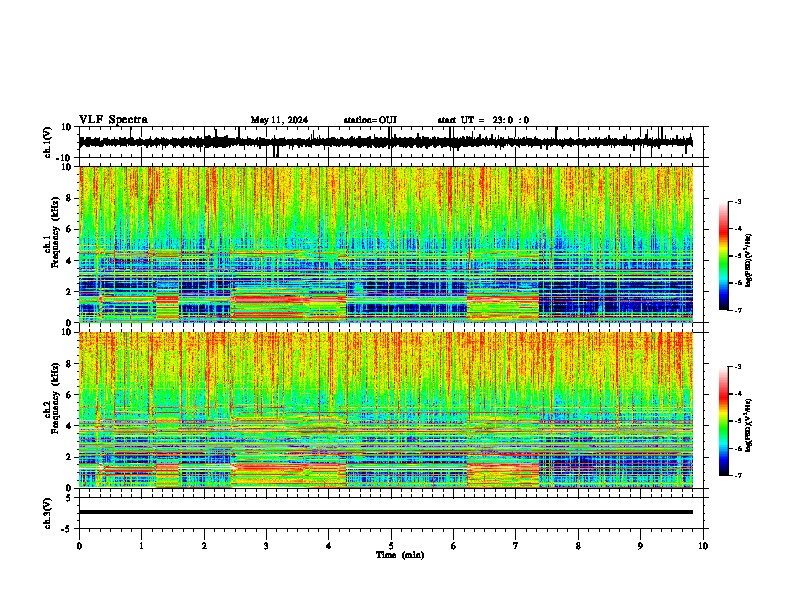Click time axis tick label "3"
792x612 pixels.
pyautogui.click(x=266, y=546)
